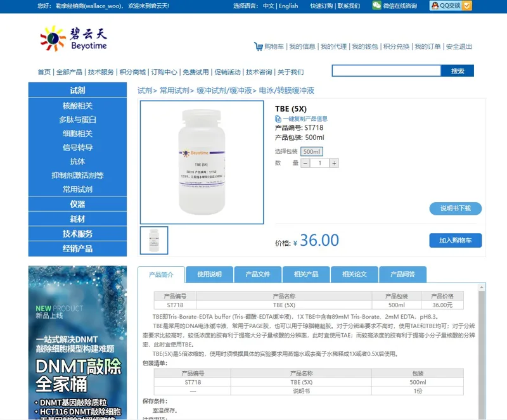
Task: Click 说明书下载 manual download button
Action: pyautogui.click(x=455, y=208)
